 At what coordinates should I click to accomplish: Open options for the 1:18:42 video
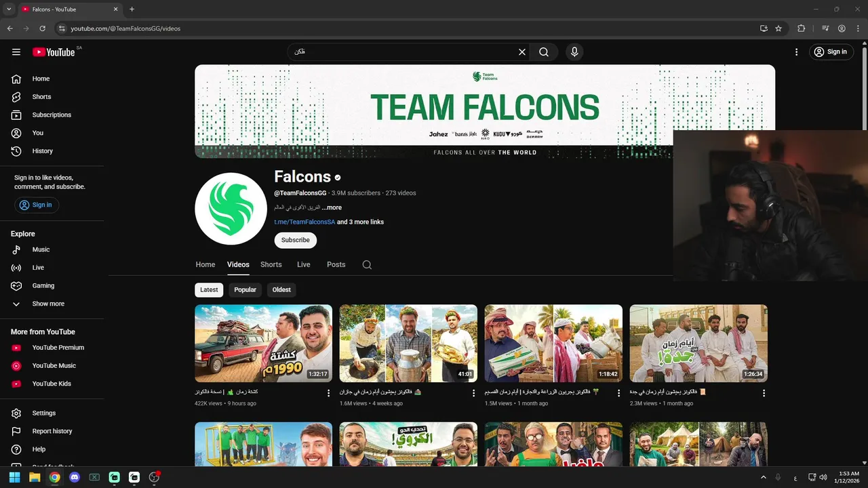[618, 393]
